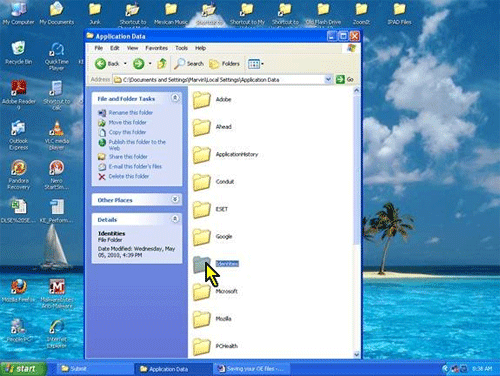Open the Back button history dropdown arrow
The height and width of the screenshot is (376, 500).
point(125,63)
